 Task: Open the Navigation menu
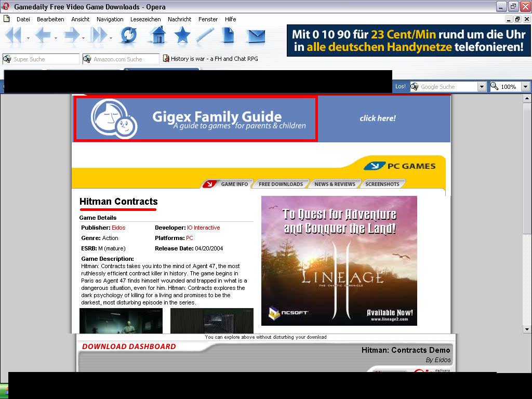click(110, 19)
